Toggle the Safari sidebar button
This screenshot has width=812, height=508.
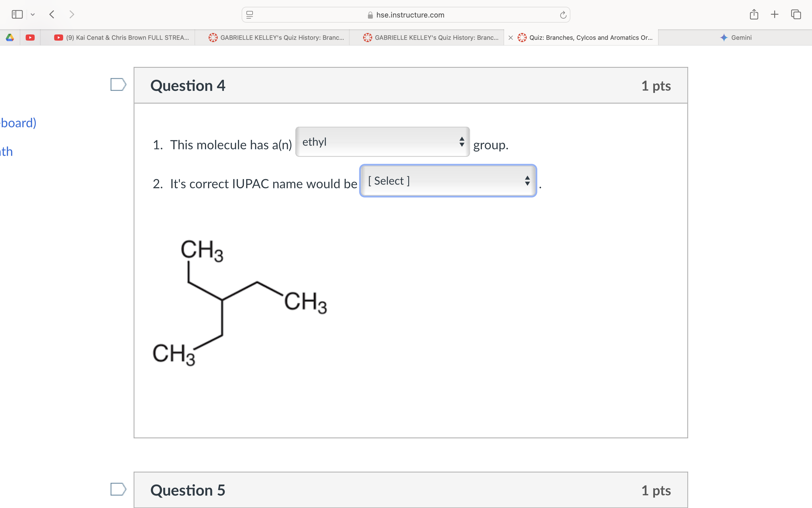tap(17, 14)
